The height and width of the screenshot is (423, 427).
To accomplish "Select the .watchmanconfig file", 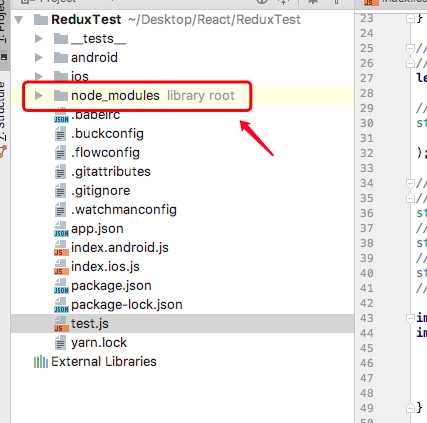I will [x=124, y=210].
